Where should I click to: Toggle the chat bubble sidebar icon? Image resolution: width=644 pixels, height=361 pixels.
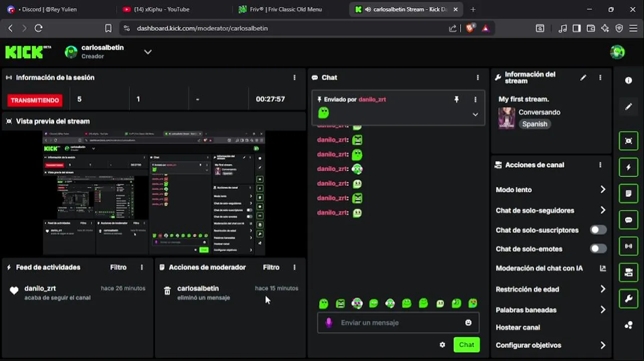point(628,220)
